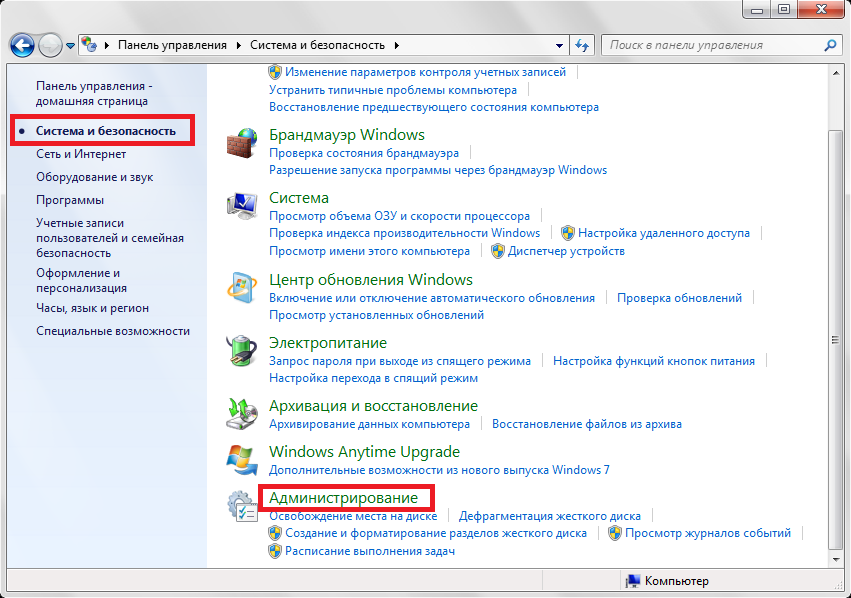The image size is (851, 598).
Task: Click the Брандмауэр Windows firewall icon
Action: 242,143
